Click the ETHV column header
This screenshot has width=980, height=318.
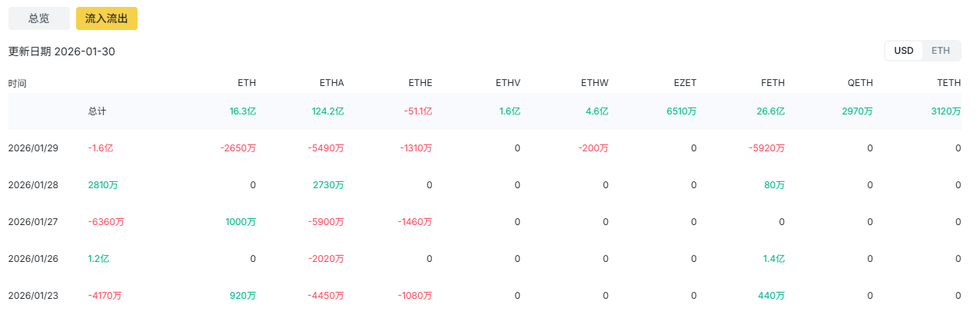pos(508,83)
